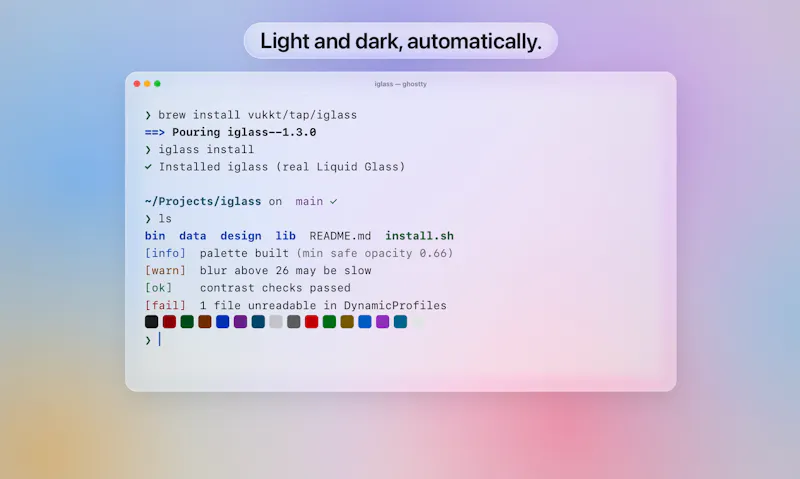Viewport: 800px width, 479px height.
Task: Pick the bright red palette swatch
Action: 311,322
